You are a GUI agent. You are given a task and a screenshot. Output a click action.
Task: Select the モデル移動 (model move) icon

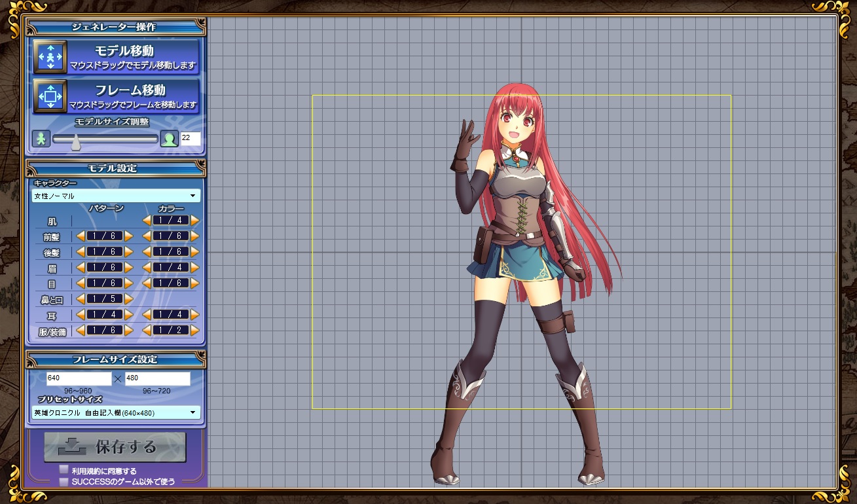pos(50,57)
